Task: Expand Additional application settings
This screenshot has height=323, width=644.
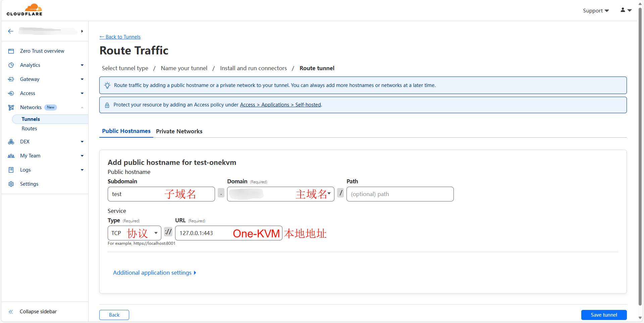Action: (154, 273)
